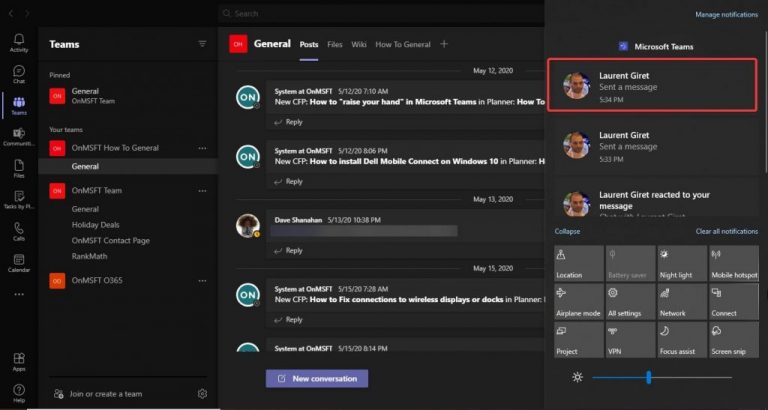Toggle the Location quick action

579,263
